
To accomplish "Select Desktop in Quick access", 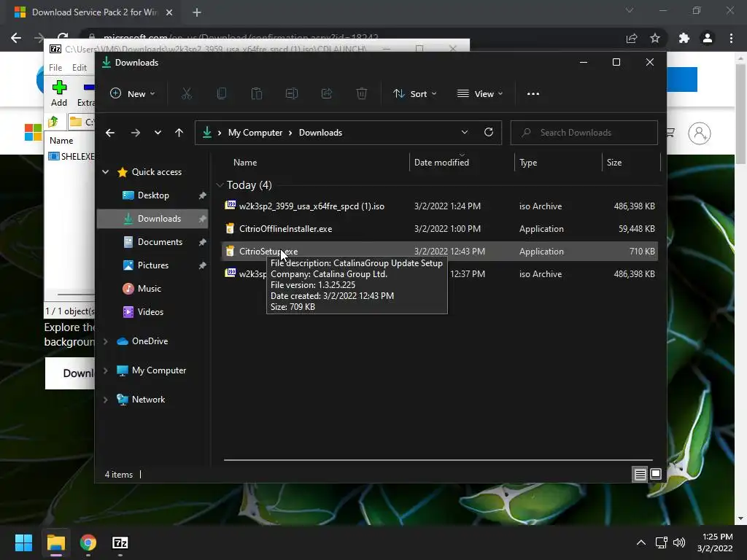I will click(152, 195).
